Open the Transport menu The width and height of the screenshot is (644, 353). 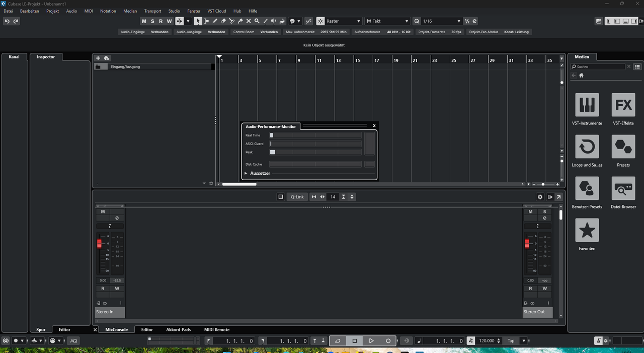[x=152, y=11]
